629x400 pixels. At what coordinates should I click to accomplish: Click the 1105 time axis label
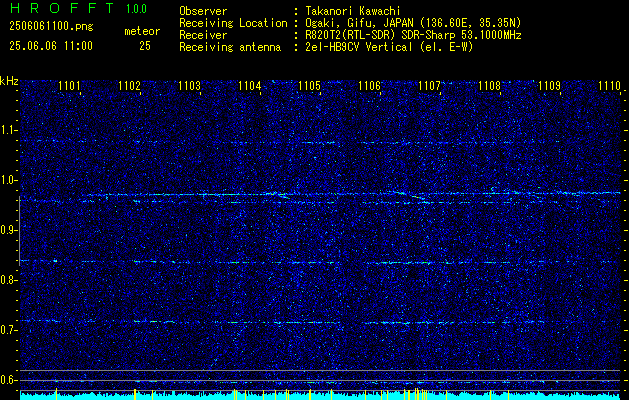(x=310, y=85)
